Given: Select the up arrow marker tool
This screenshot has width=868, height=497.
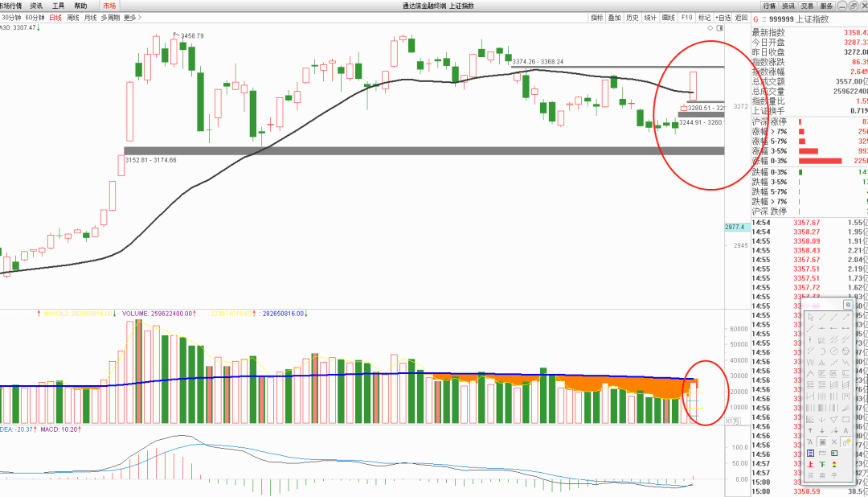Looking at the screenshot, I should pos(810,430).
